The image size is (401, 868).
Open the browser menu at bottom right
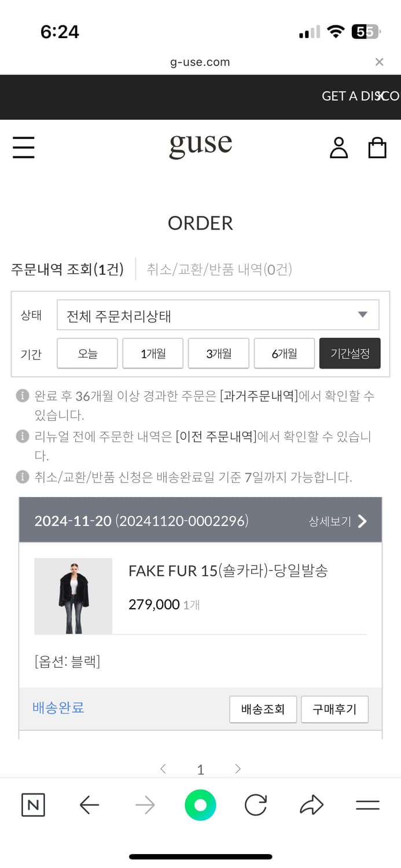point(367,804)
